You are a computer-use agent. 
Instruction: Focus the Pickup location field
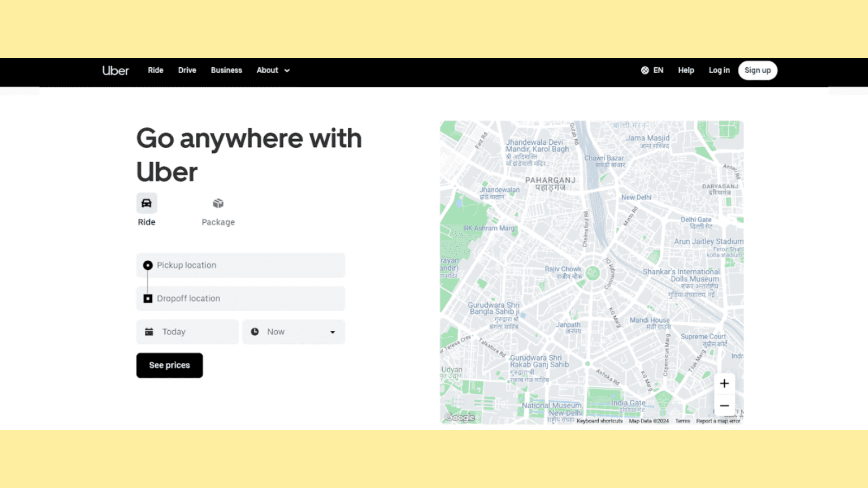click(x=240, y=265)
